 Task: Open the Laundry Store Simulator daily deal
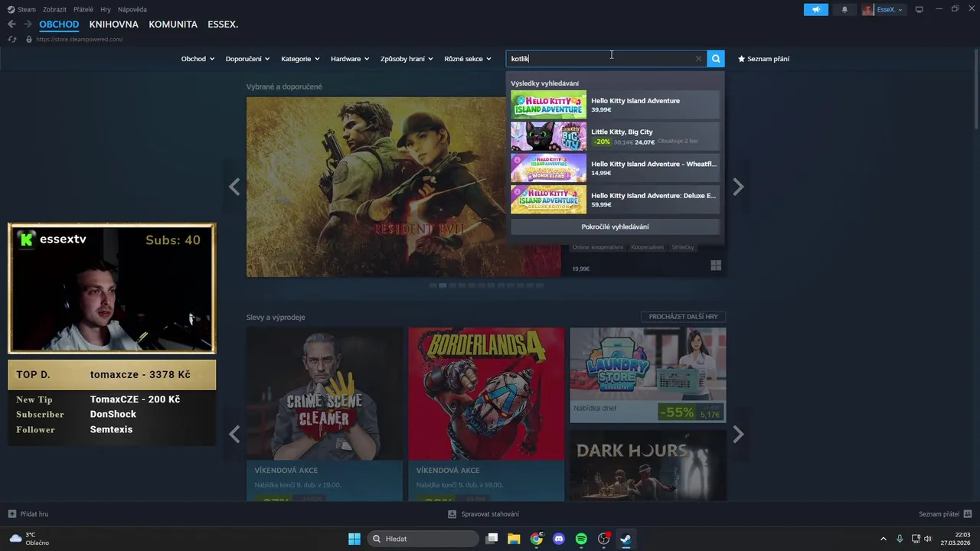(648, 375)
